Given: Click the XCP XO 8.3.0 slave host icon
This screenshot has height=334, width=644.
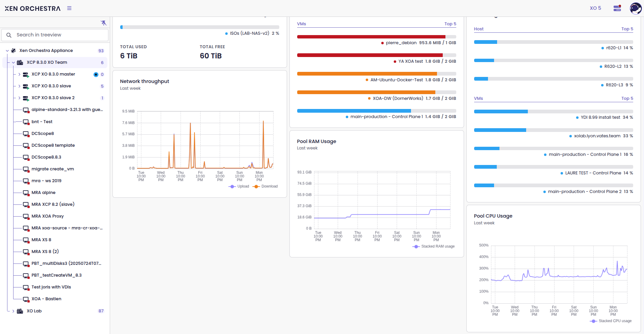Looking at the screenshot, I should coord(26,86).
